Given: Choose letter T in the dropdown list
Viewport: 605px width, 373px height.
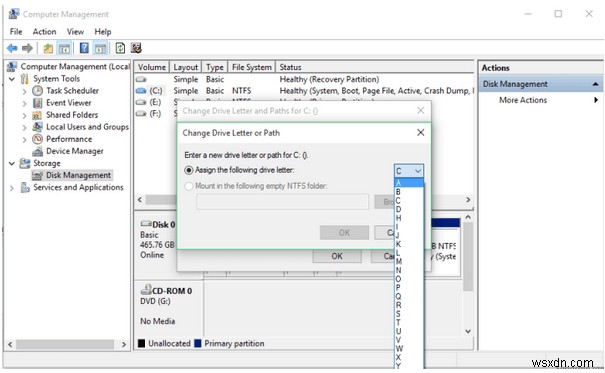Looking at the screenshot, I should coord(409,322).
